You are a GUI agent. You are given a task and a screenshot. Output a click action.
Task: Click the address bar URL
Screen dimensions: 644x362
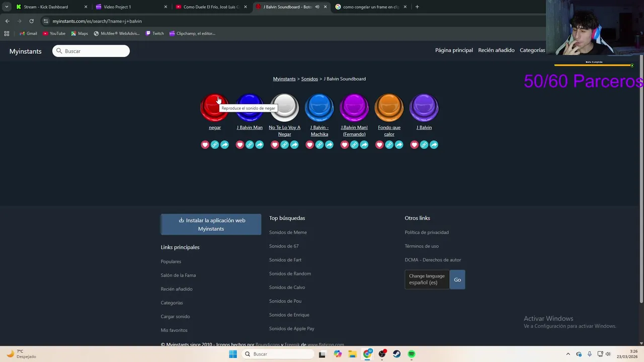(97, 21)
